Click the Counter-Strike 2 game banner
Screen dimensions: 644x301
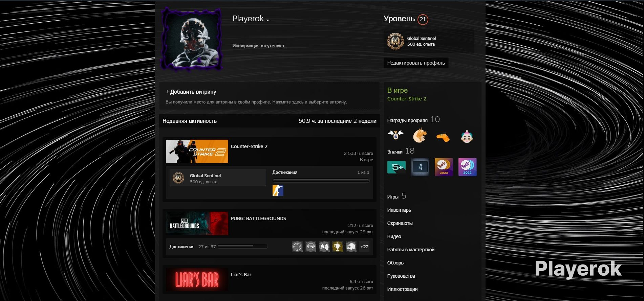click(197, 151)
